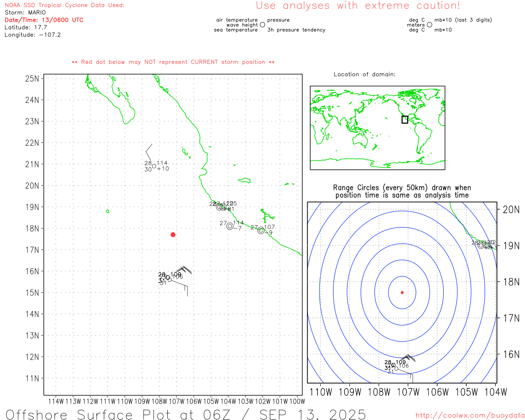Click the 'meters' units legend label
Screen dimensions: 525x420
coord(416,25)
